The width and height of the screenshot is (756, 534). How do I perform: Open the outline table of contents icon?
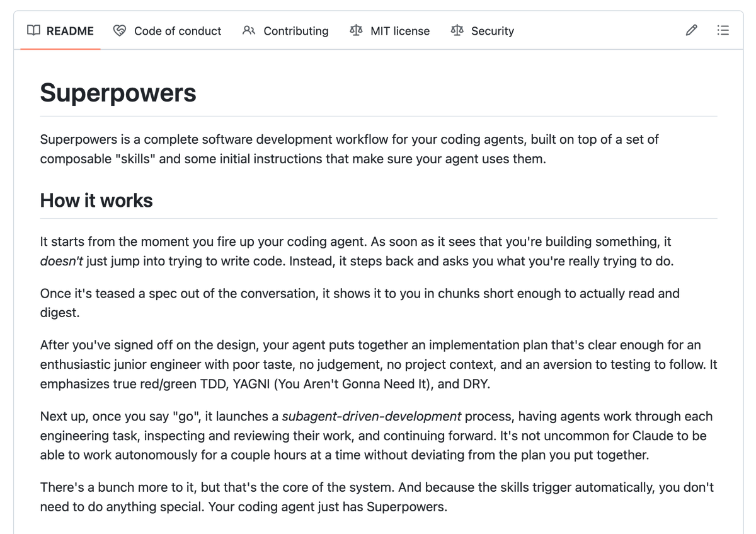coord(723,30)
